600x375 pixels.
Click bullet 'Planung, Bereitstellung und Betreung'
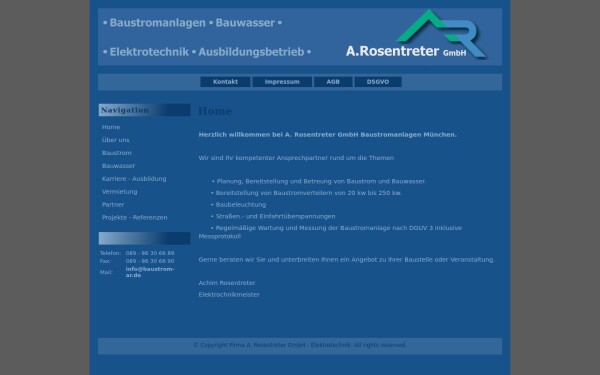point(319,181)
